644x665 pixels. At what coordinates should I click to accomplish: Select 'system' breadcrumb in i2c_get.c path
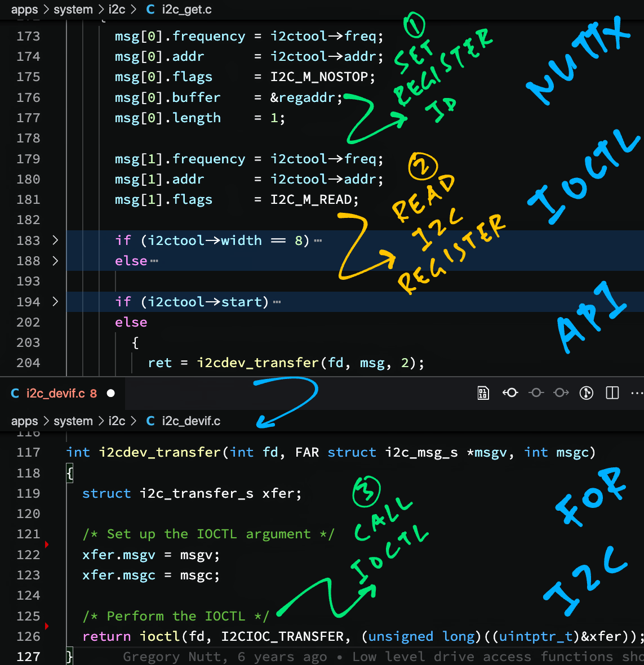73,10
